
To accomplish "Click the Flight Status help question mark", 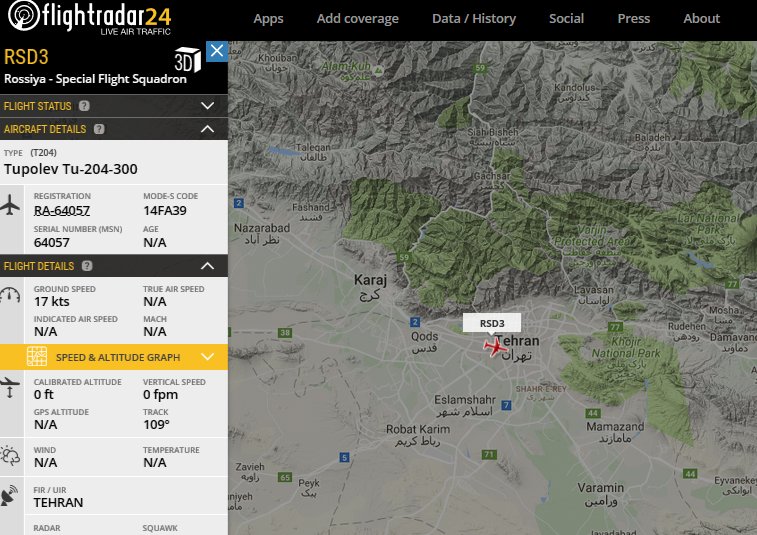I will coord(84,106).
